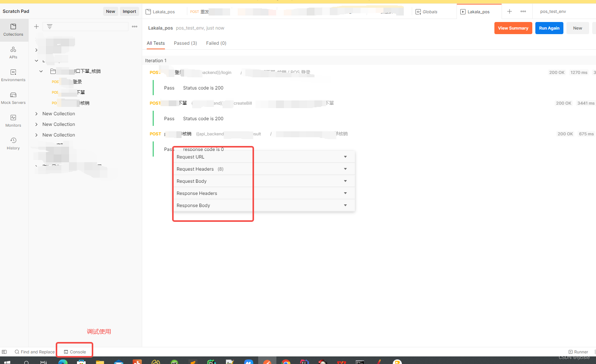Expand the Response Headers section

pos(264,193)
